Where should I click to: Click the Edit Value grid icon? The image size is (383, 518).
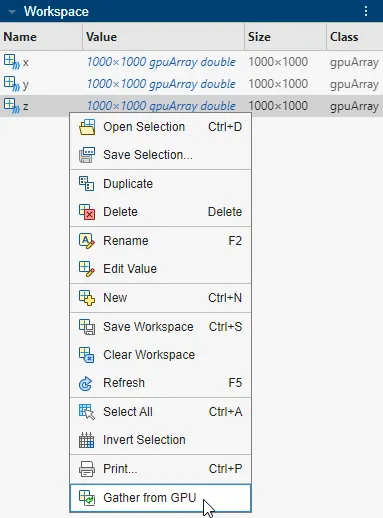(87, 269)
